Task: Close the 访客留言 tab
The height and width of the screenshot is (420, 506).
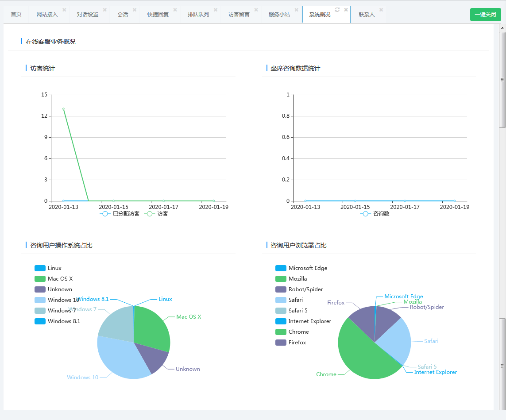Action: click(x=256, y=10)
